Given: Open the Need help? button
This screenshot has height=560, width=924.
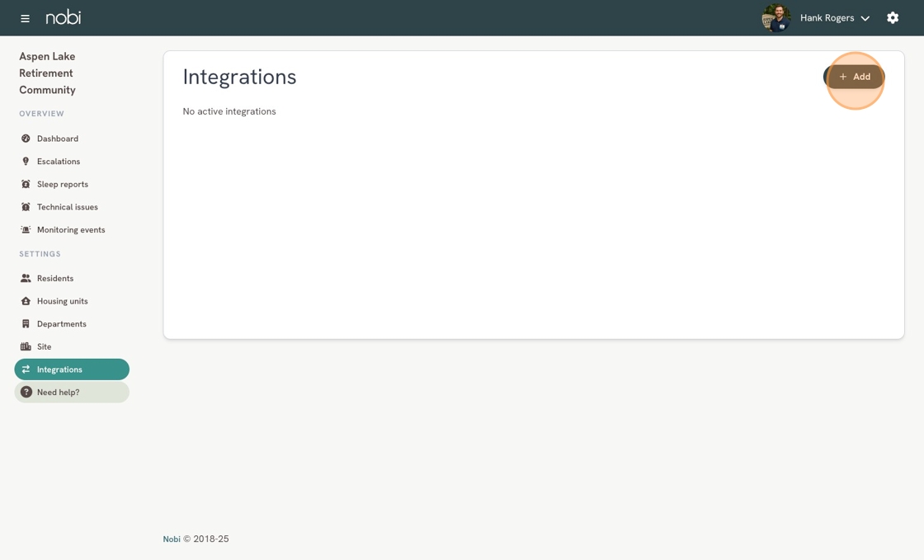Looking at the screenshot, I should (x=72, y=393).
